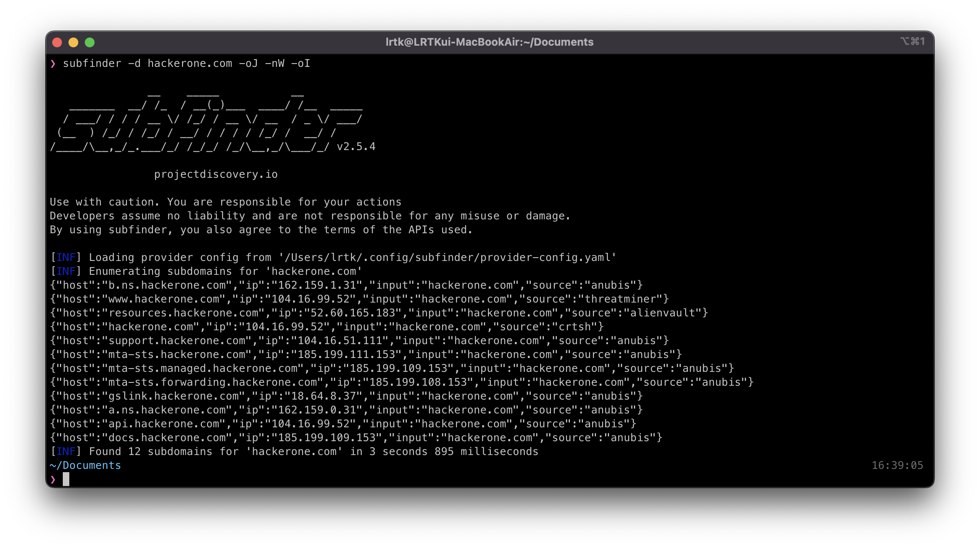
Task: Click the window title lrtk@LRTKui-MacBookAir:~/Documents
Action: tap(489, 42)
